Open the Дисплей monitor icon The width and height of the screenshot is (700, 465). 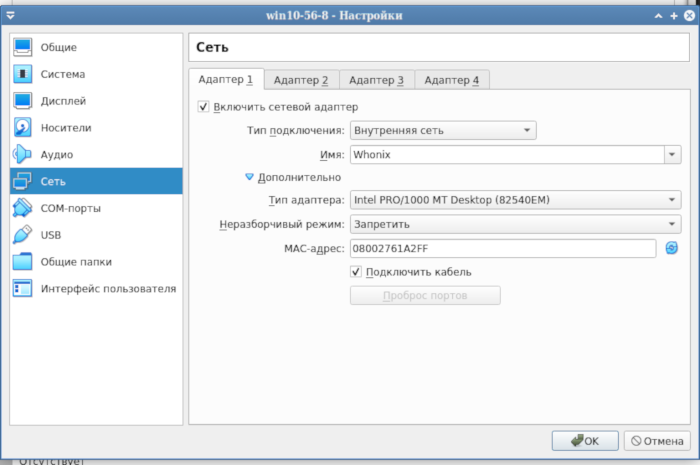(x=23, y=101)
